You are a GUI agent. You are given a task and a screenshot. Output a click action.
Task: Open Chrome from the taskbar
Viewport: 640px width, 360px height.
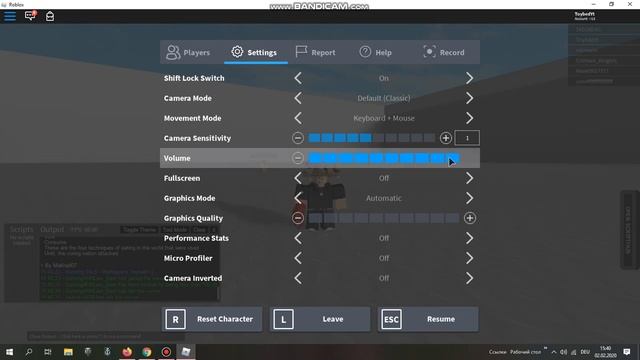coord(147,352)
